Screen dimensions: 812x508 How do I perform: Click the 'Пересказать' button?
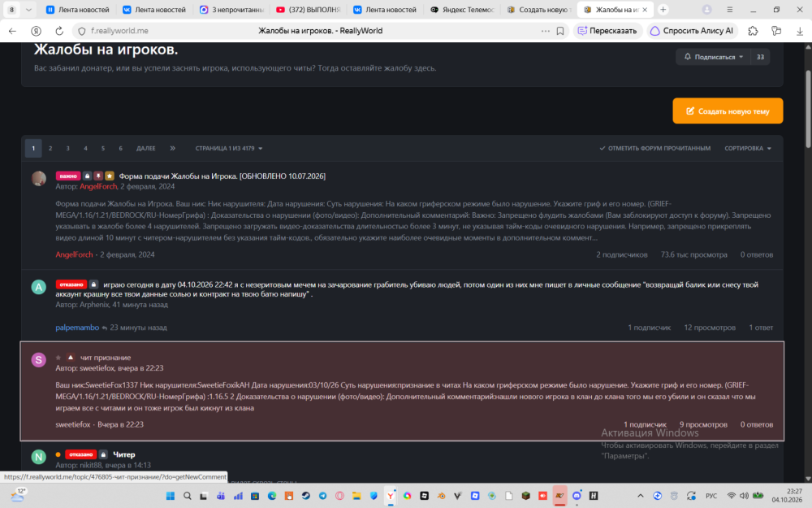[607, 31]
